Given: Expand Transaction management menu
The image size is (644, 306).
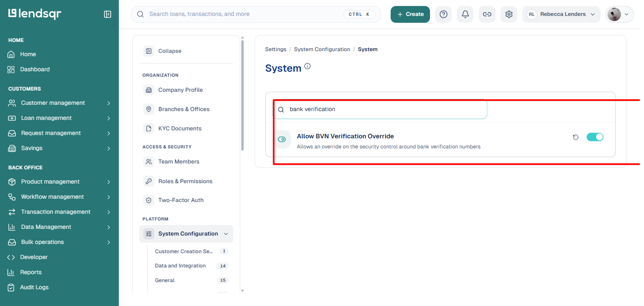Looking at the screenshot, I should click(59, 212).
